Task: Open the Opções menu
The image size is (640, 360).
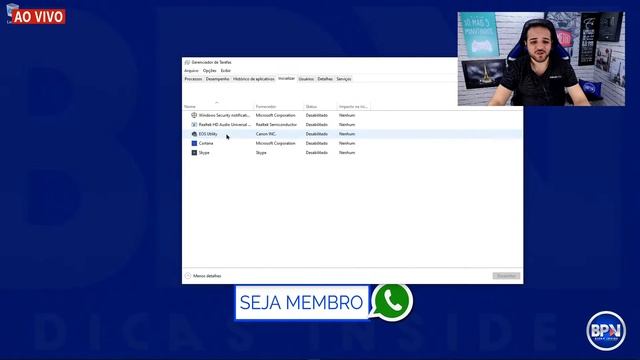Action: 209,71
